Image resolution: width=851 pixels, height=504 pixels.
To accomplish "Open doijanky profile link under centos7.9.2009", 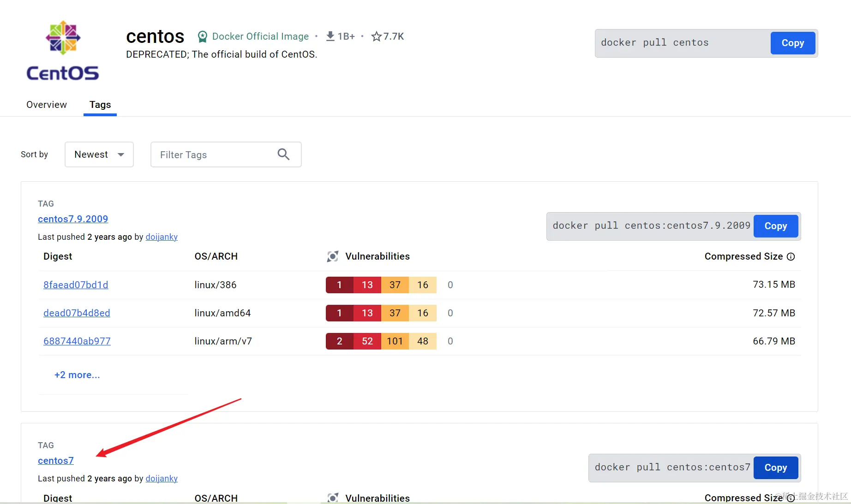I will 162,237.
